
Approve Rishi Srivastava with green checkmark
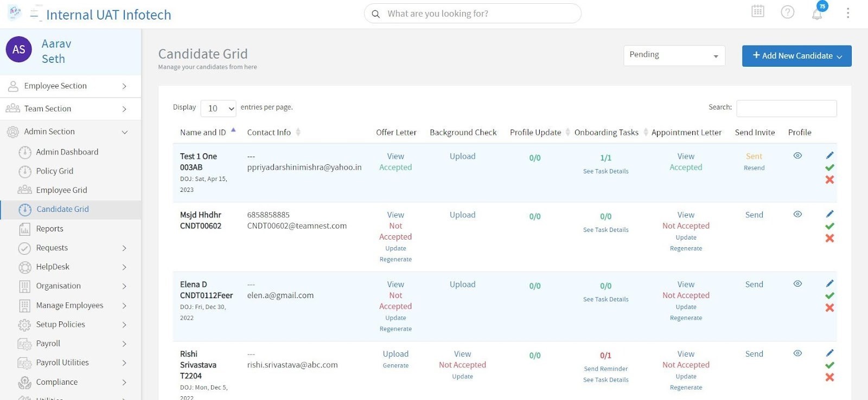point(829,365)
